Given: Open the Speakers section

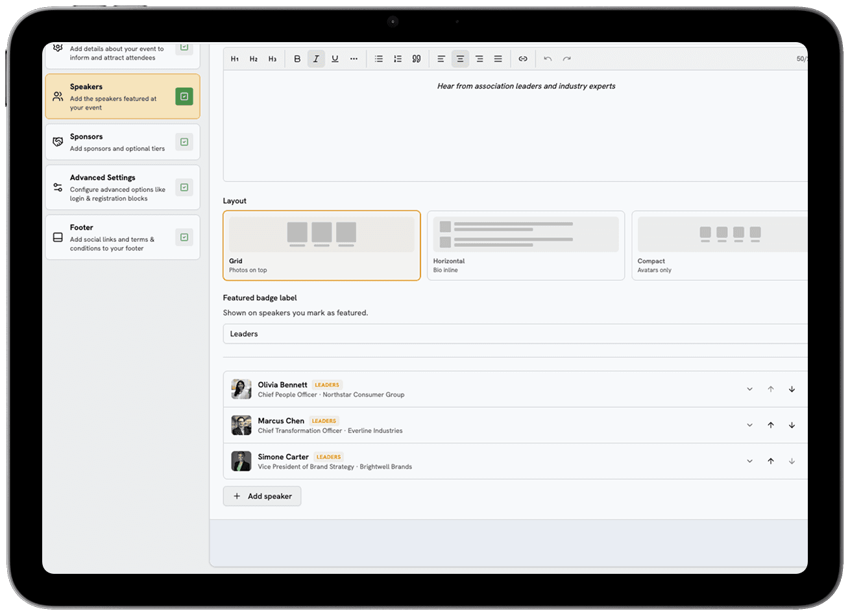Looking at the screenshot, I should click(x=123, y=97).
